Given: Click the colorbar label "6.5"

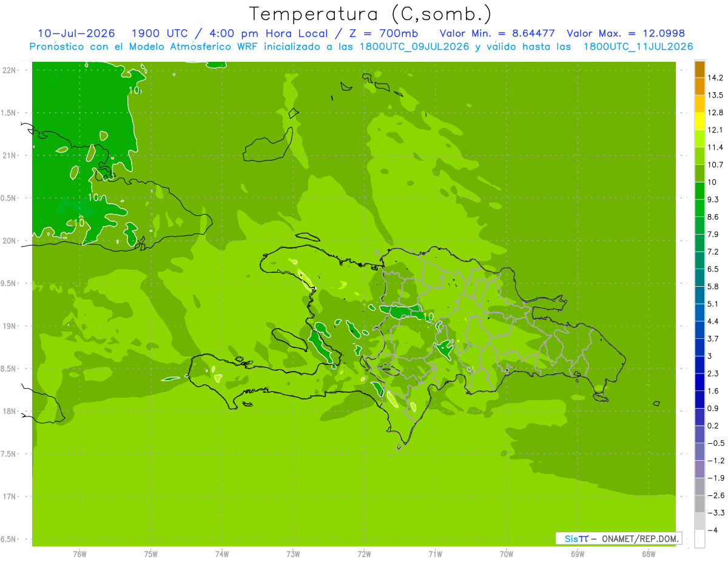Looking at the screenshot, I should [713, 269].
